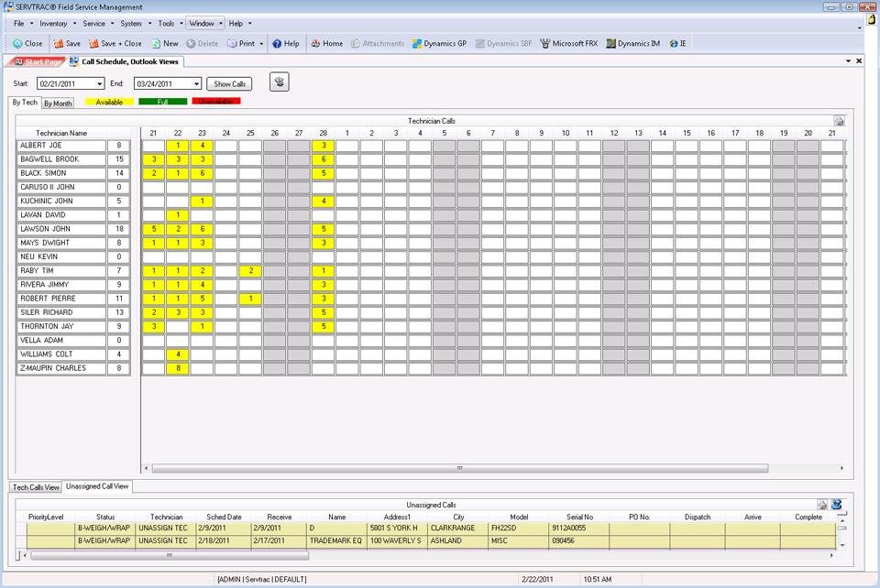This screenshot has width=880, height=588.
Task: Switch to the By Month tab
Action: point(58,103)
